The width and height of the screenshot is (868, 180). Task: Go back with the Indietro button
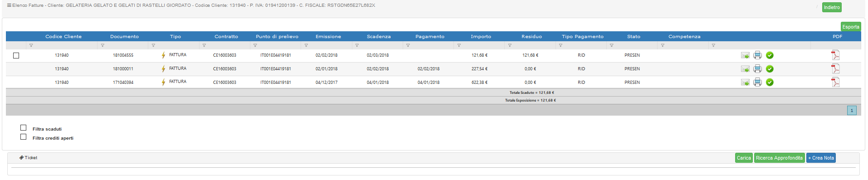pyautogui.click(x=832, y=7)
